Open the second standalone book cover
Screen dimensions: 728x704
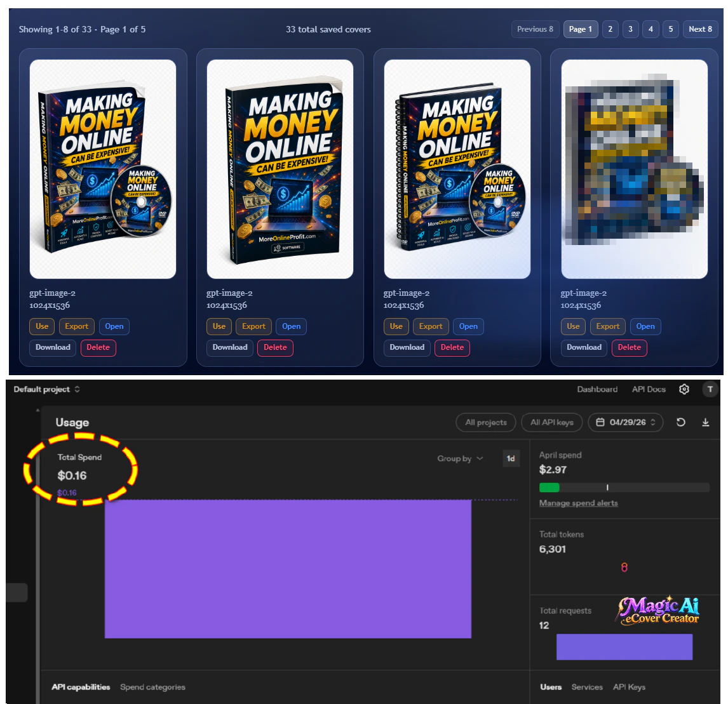(291, 326)
